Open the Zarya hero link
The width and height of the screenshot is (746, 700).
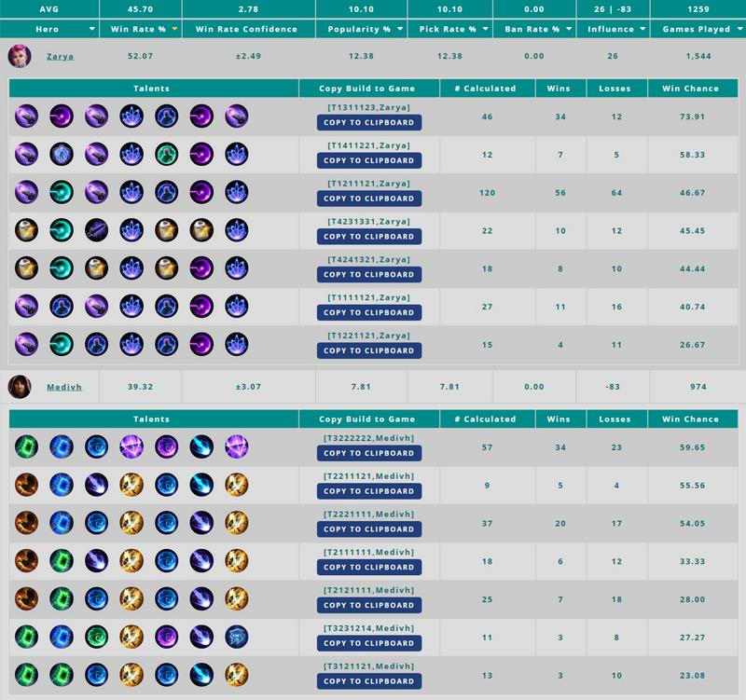[60, 56]
